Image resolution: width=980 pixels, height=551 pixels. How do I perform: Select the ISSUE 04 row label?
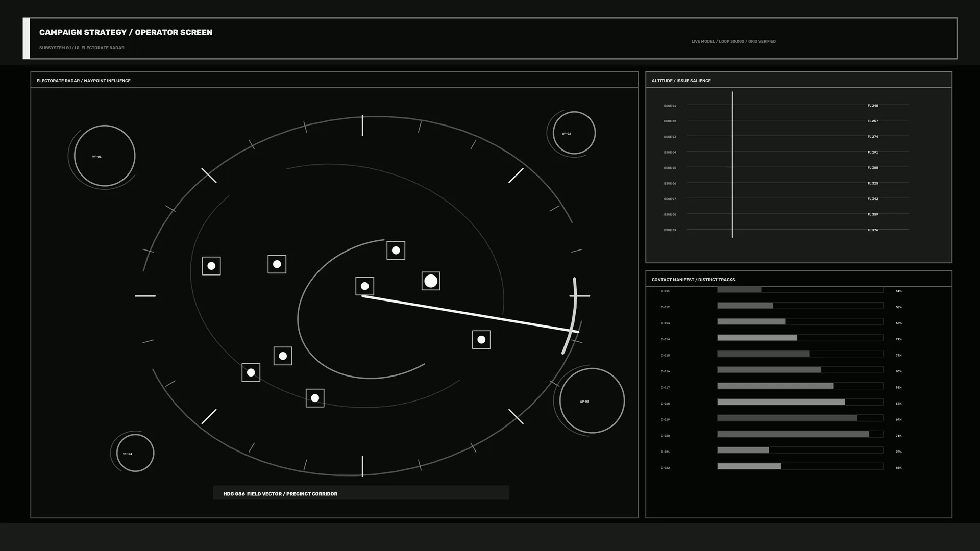coord(670,153)
